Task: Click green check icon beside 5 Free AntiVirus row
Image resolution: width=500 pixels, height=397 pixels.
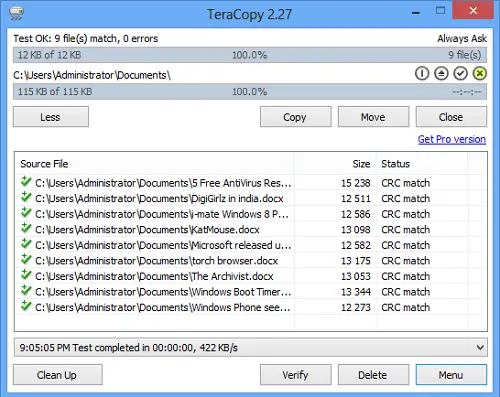Action: tap(26, 182)
